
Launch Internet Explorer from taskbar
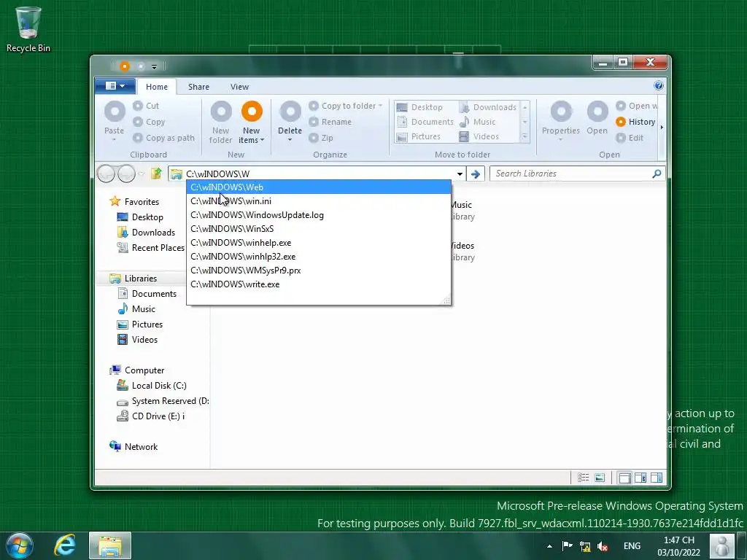pyautogui.click(x=65, y=545)
